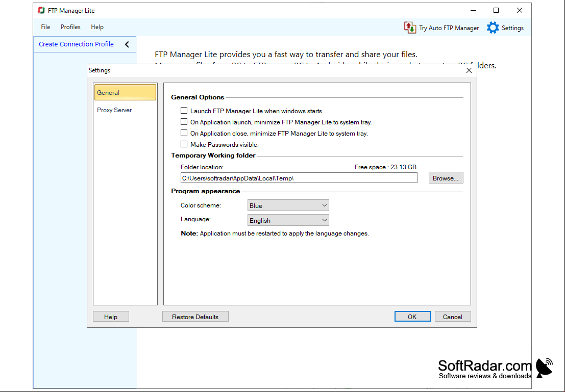The image size is (565, 392).
Task: Collapse the sidebar using the left chevron
Action: click(127, 44)
